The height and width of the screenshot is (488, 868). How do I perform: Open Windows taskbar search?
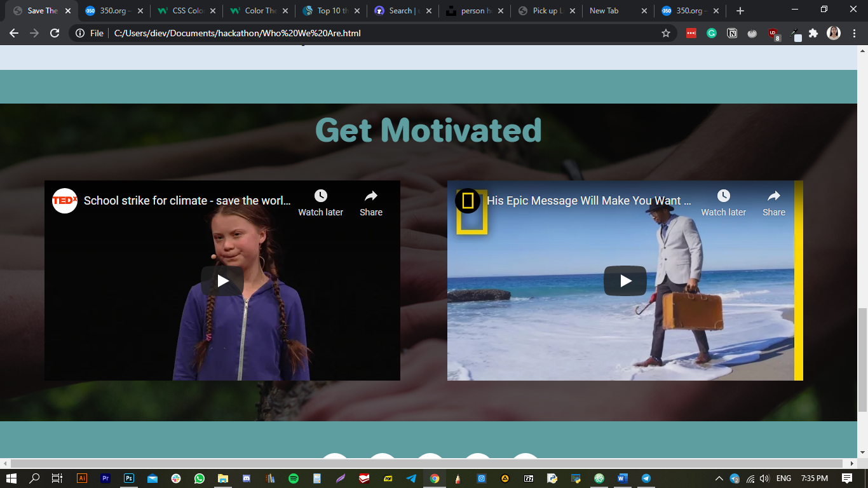click(34, 478)
